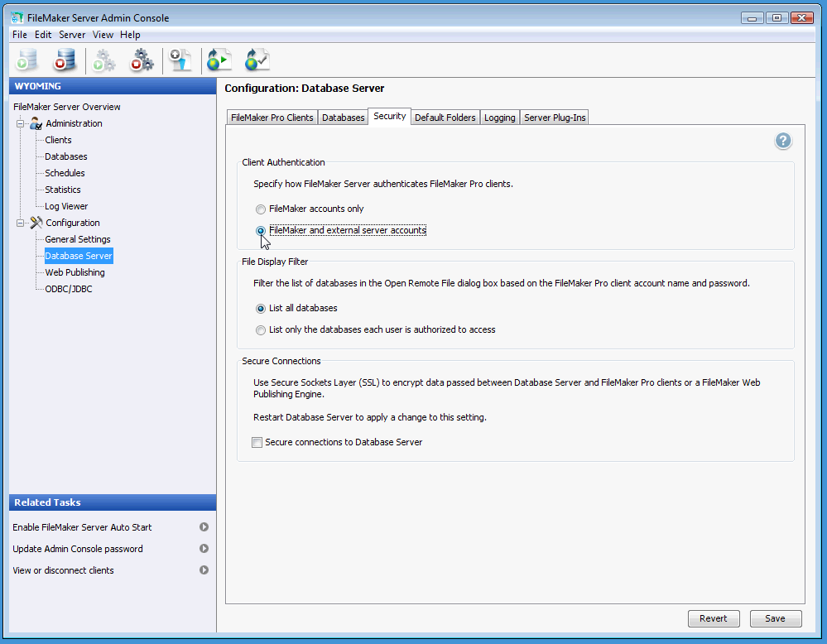
Task: Open Update Admin Console password task
Action: pyautogui.click(x=78, y=549)
